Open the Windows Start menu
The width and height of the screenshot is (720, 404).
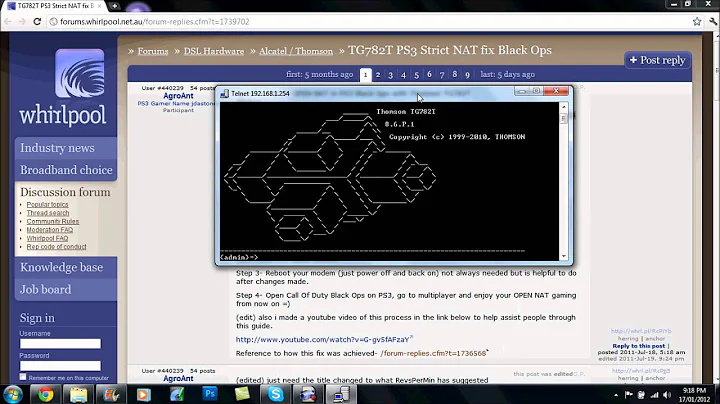tap(12, 394)
